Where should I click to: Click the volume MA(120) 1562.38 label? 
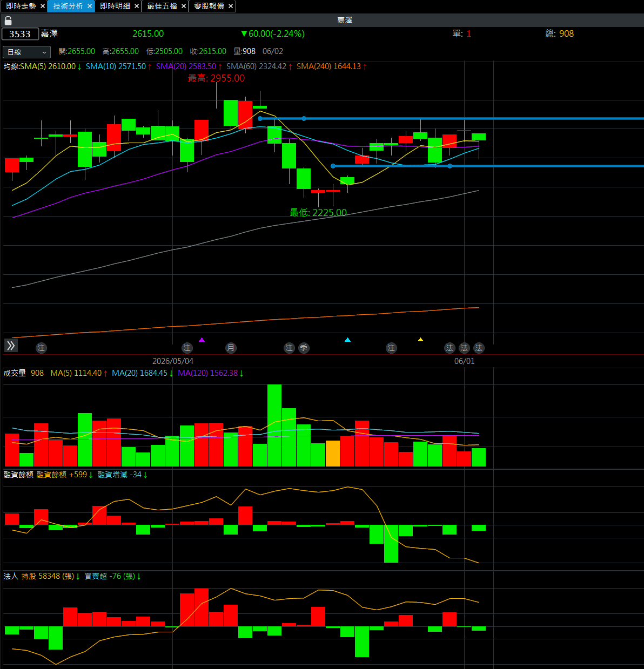click(x=211, y=373)
